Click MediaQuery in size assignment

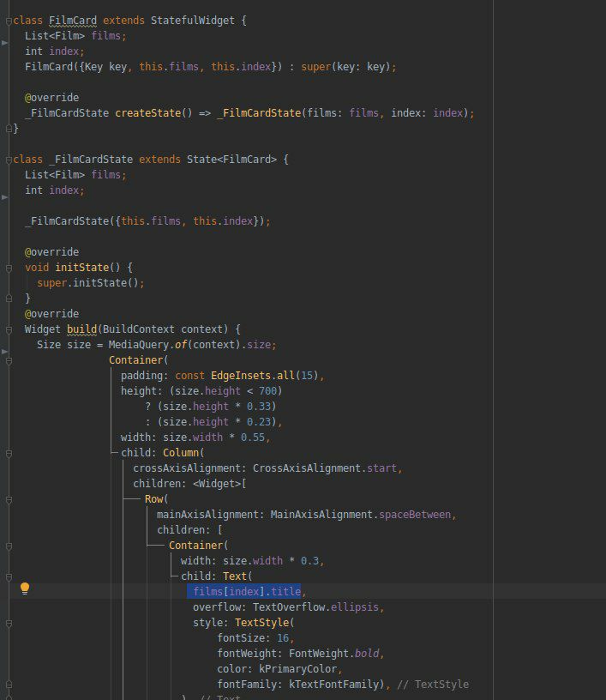139,345
